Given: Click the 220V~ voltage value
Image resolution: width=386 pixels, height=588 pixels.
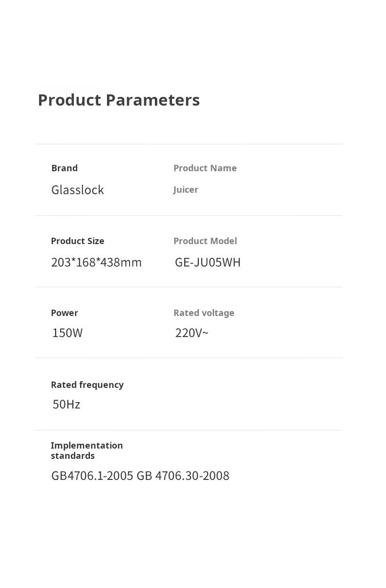Looking at the screenshot, I should coord(192,333).
